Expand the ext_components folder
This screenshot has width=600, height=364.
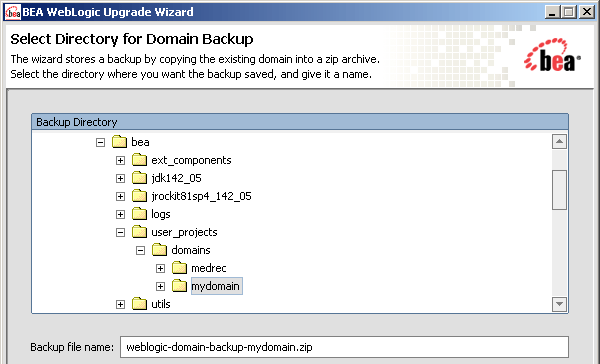(121, 160)
